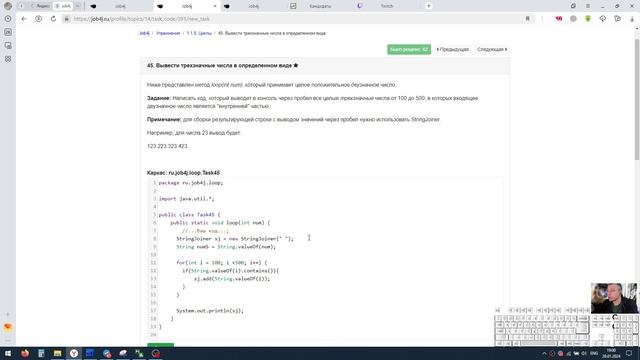
Task: Switch to the first job4j tab
Action: [120, 6]
